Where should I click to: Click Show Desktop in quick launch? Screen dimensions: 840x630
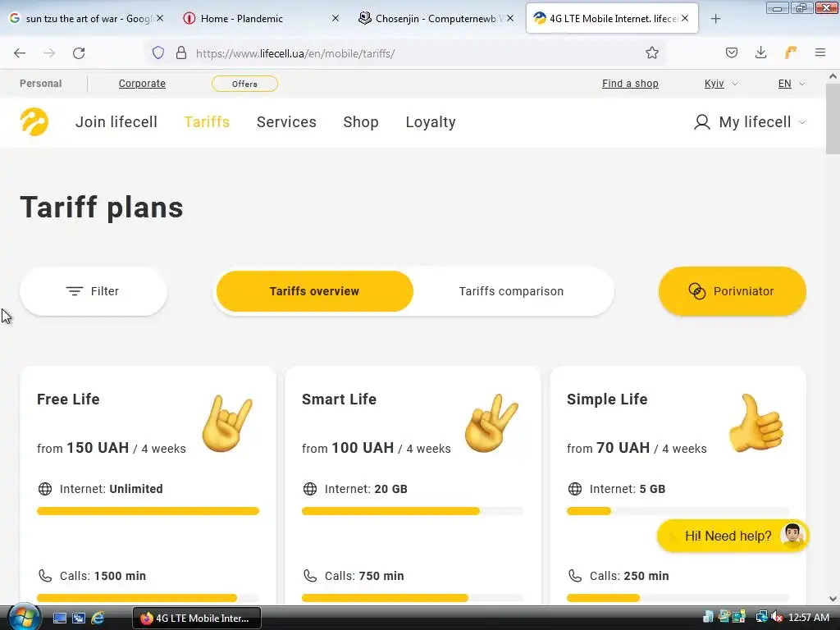click(x=59, y=619)
